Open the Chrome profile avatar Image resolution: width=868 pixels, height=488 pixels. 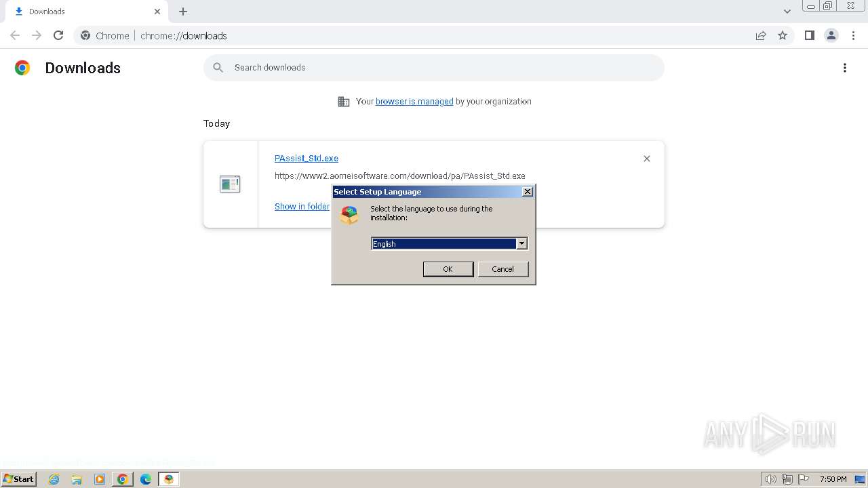831,35
